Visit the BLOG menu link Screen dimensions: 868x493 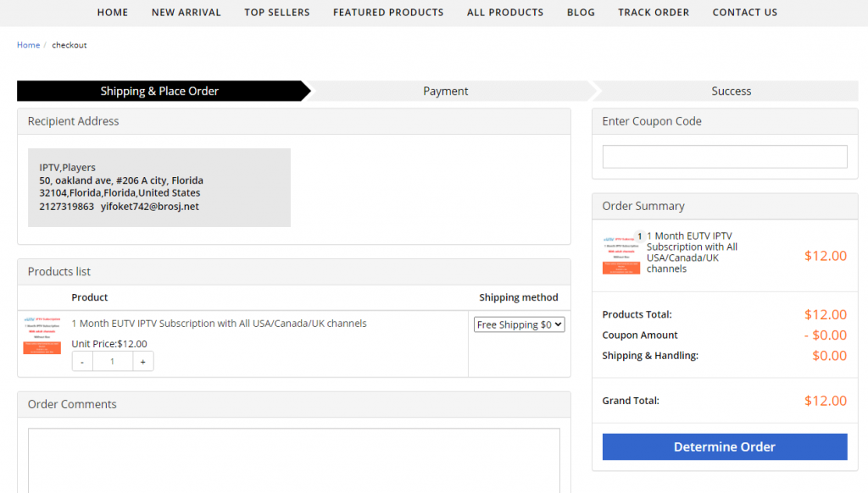[581, 12]
